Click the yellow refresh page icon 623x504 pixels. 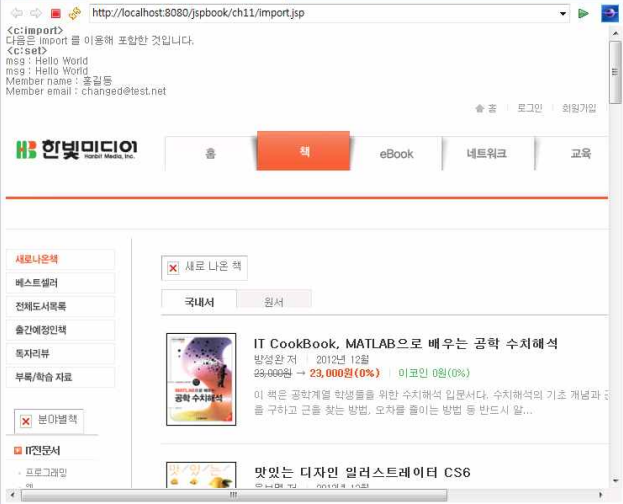click(x=75, y=14)
